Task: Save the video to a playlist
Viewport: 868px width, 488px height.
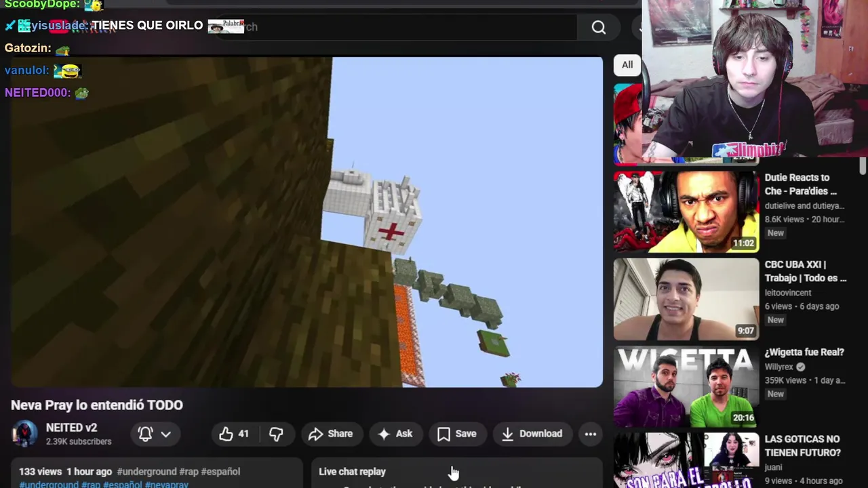Action: (x=457, y=434)
